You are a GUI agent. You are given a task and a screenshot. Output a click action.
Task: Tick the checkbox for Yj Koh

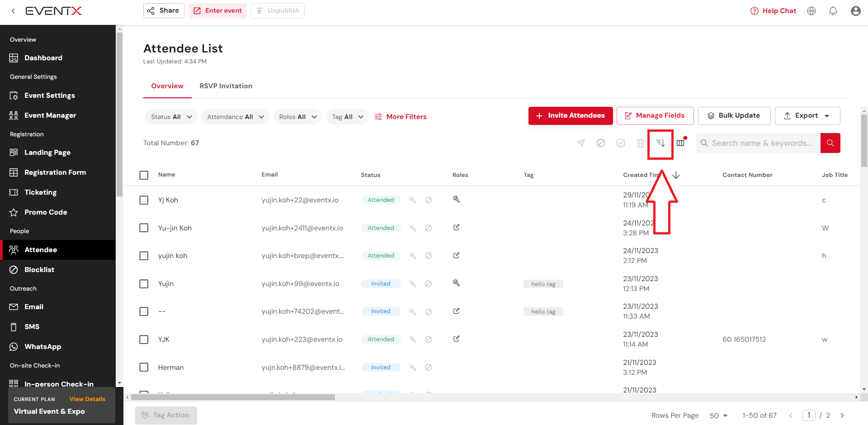click(144, 200)
